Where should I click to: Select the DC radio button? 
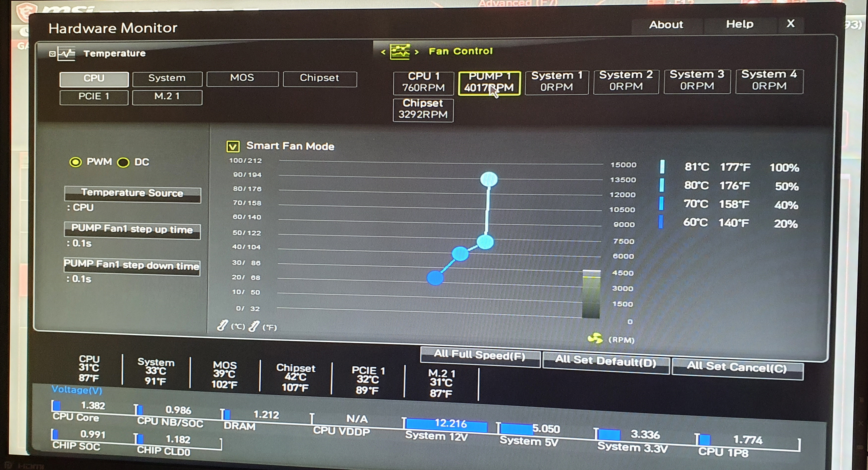[x=123, y=163]
